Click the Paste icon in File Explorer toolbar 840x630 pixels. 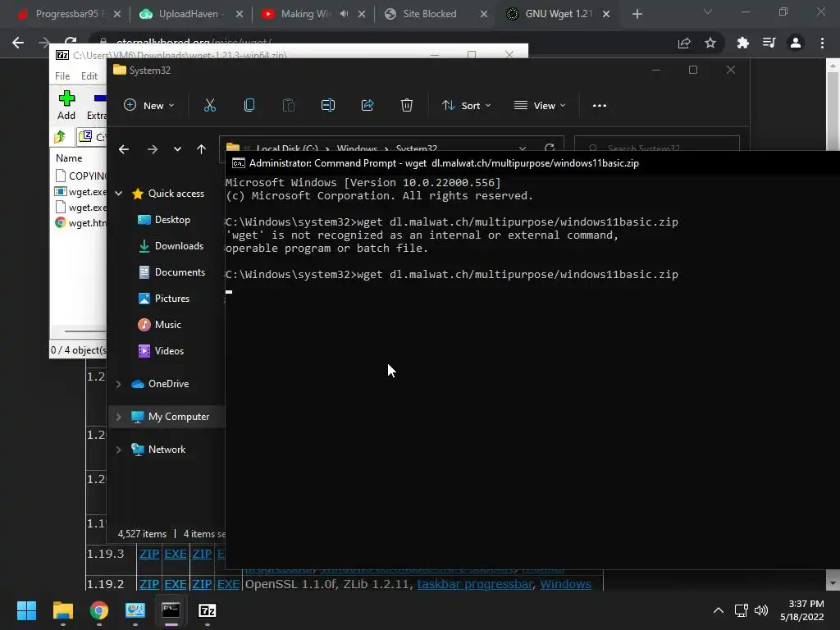[288, 106]
